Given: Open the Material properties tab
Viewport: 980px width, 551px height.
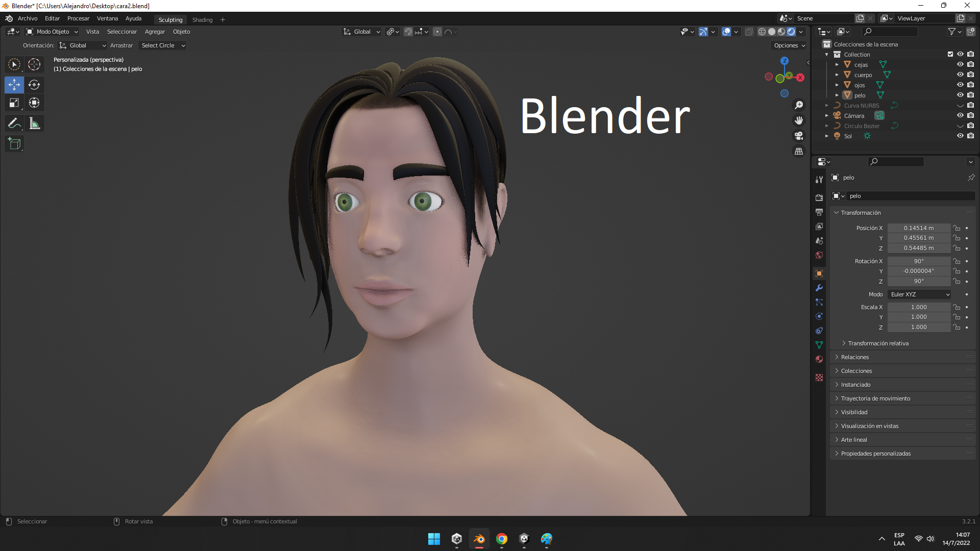Looking at the screenshot, I should point(819,359).
